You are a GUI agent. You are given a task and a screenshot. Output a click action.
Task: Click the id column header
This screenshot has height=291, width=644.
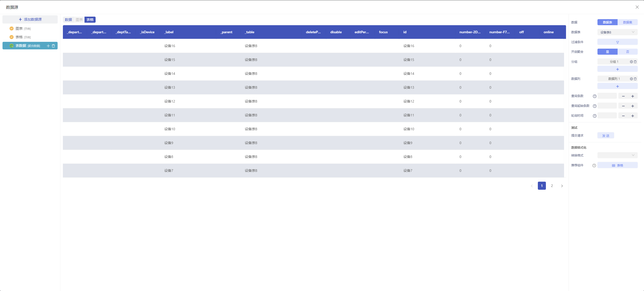pyautogui.click(x=427, y=32)
